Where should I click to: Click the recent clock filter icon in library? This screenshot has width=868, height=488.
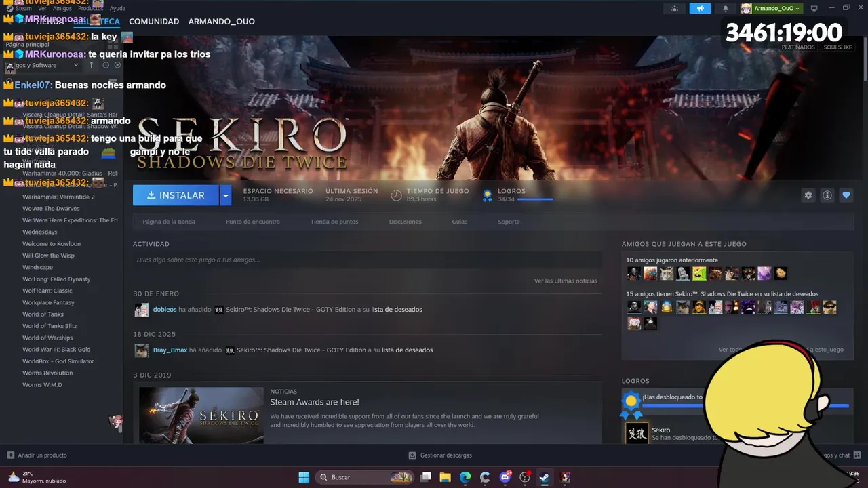click(x=106, y=65)
